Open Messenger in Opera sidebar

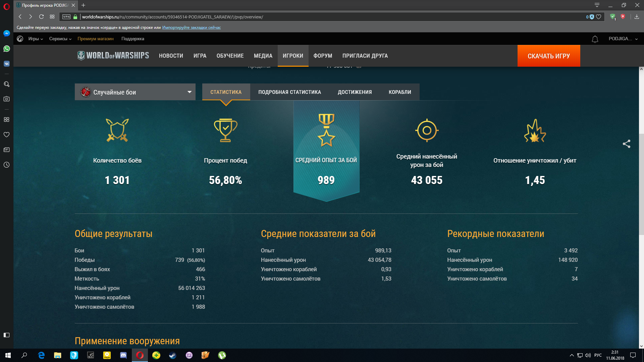pos(6,33)
